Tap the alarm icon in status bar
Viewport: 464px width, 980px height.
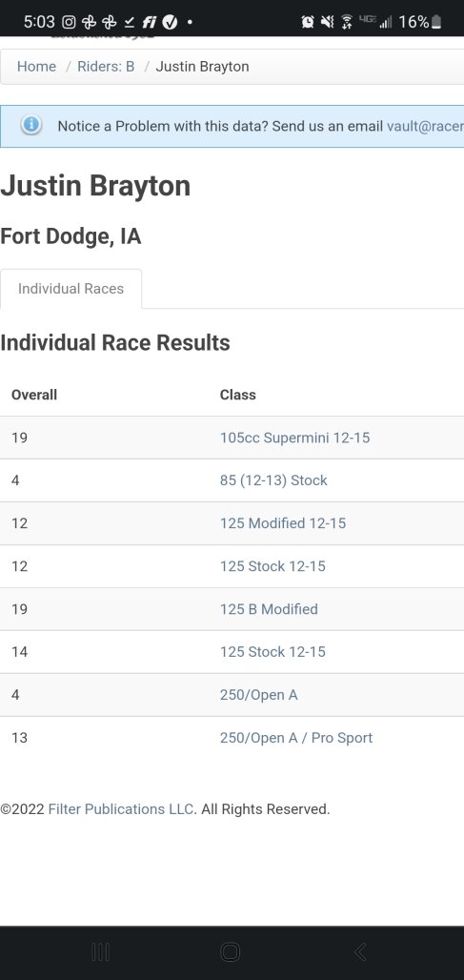[x=308, y=23]
